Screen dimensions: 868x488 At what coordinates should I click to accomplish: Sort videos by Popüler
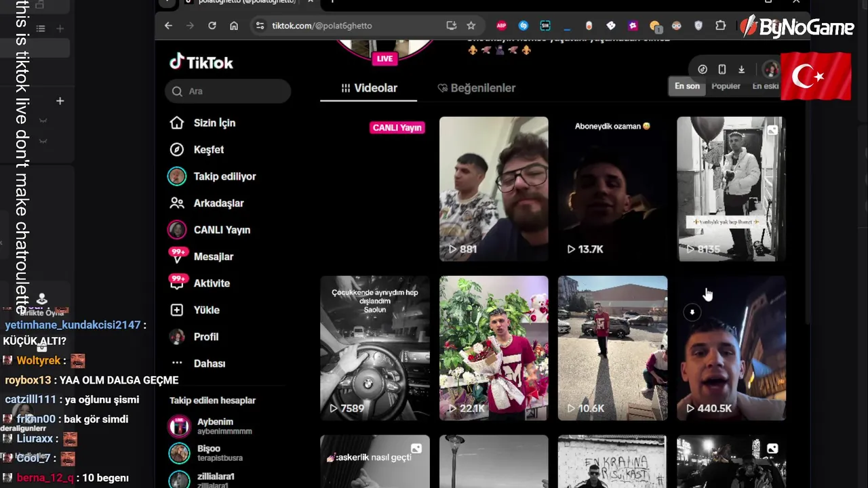pos(726,86)
